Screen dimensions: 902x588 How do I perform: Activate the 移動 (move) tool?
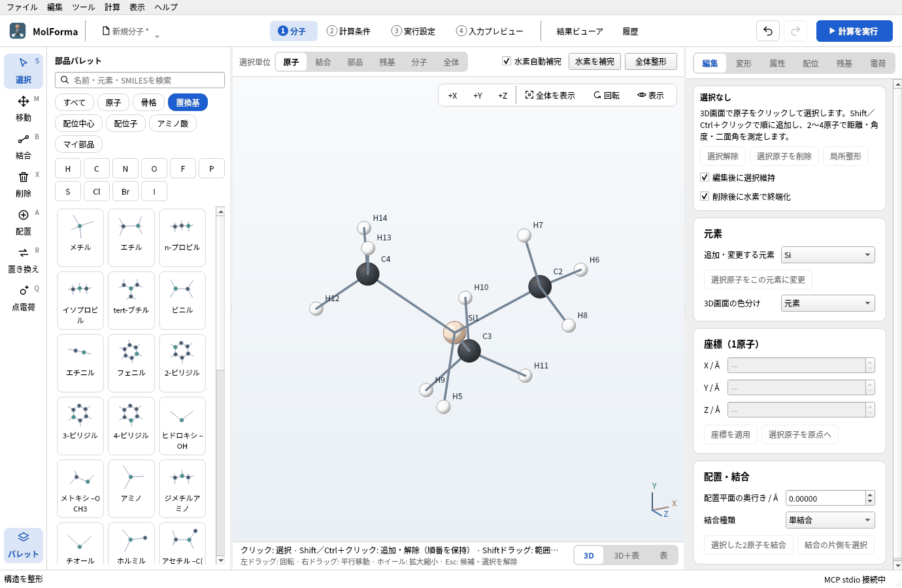(x=24, y=108)
